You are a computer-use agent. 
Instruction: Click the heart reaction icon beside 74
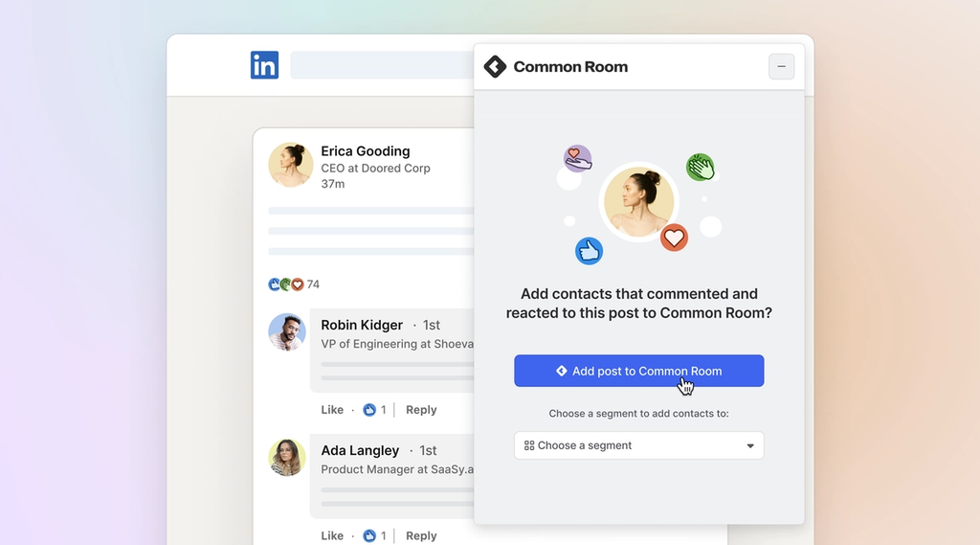[298, 284]
